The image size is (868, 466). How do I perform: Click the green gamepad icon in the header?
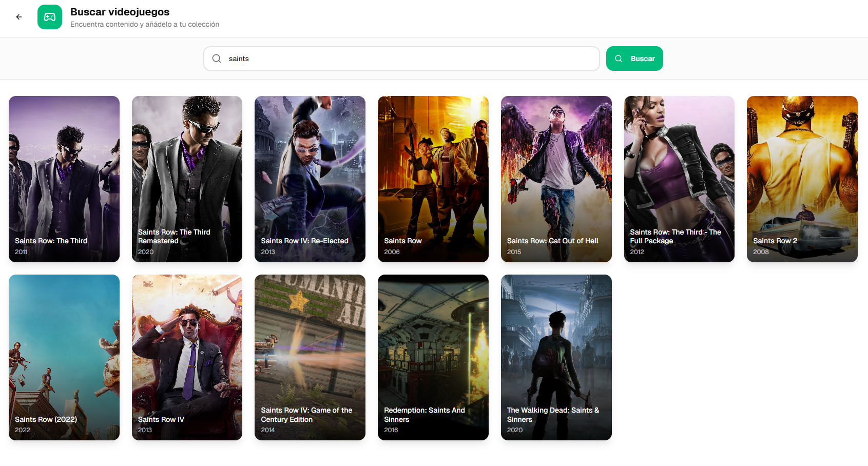(50, 17)
